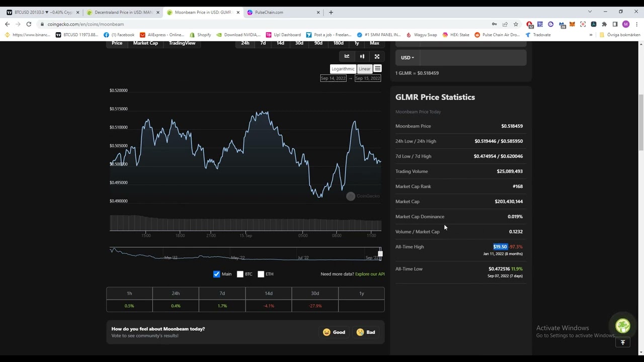Open the Shopify bookmark
Image resolution: width=644 pixels, height=362 pixels.
200,35
